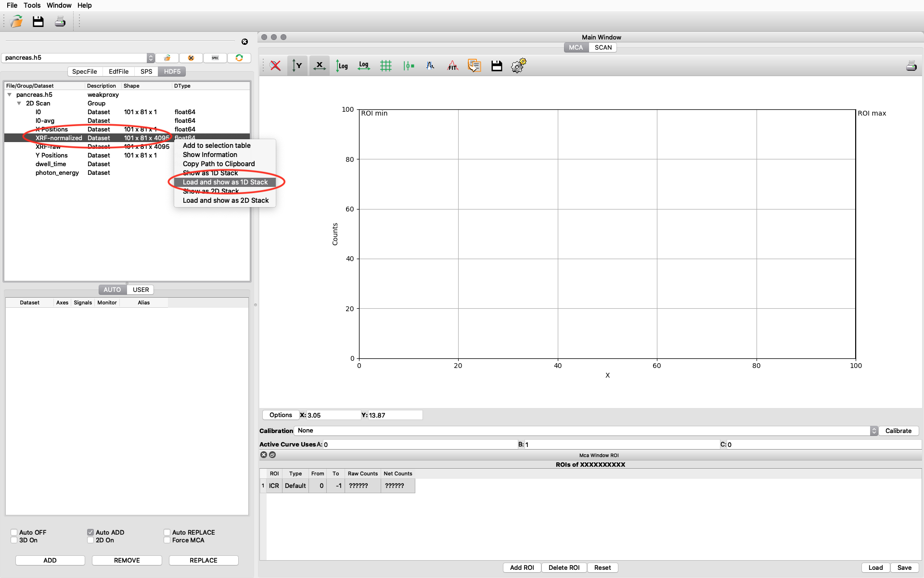
Task: Toggle logarithmic X axis icon
Action: click(x=364, y=66)
